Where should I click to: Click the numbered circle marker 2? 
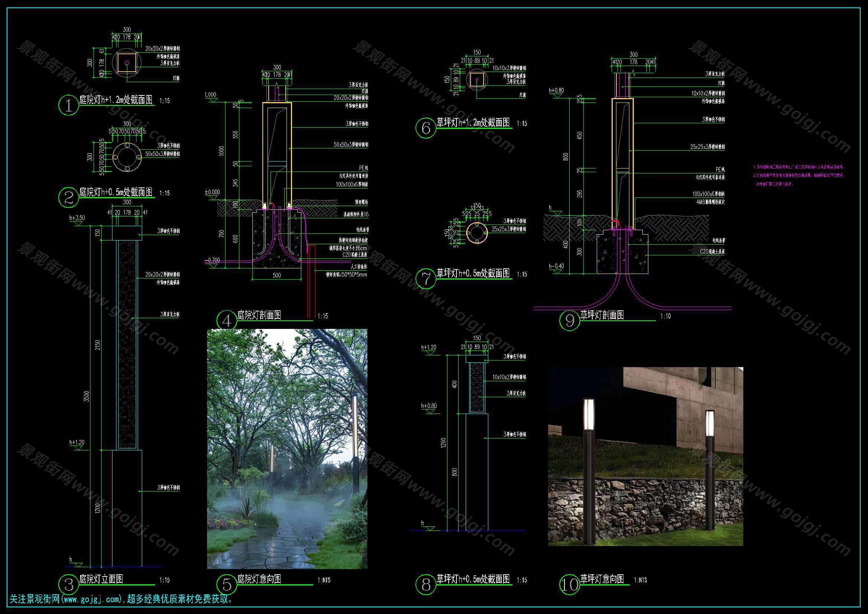coord(68,197)
